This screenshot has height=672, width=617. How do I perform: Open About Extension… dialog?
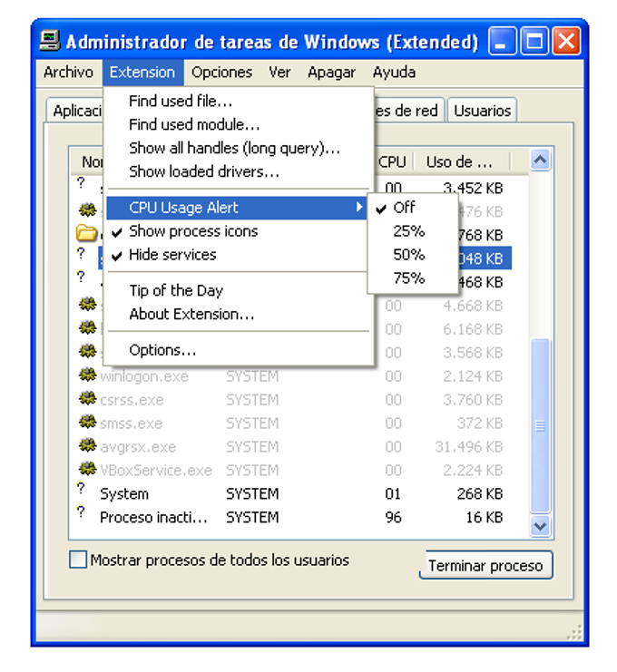point(238,314)
